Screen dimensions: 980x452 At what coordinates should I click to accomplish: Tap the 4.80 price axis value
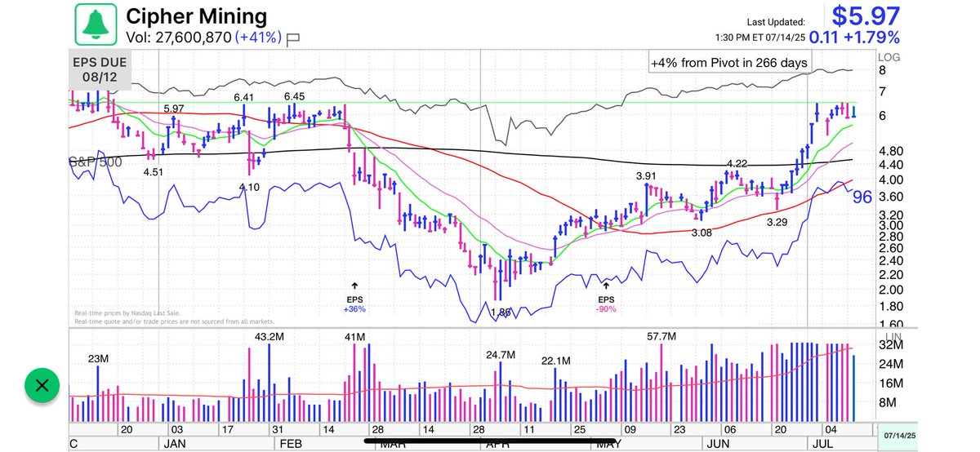tap(892, 151)
